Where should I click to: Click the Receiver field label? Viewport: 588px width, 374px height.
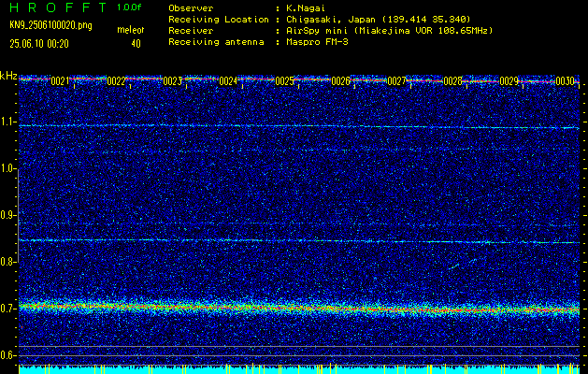pos(191,31)
